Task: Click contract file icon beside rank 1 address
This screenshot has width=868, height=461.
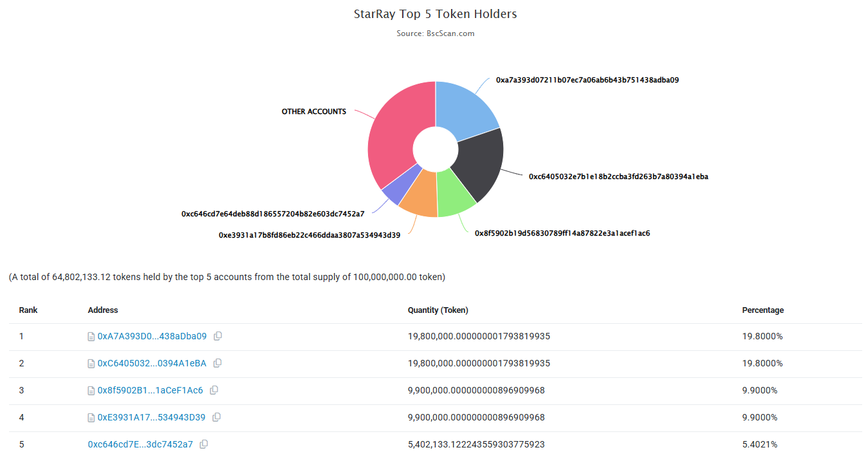Action: (91, 337)
